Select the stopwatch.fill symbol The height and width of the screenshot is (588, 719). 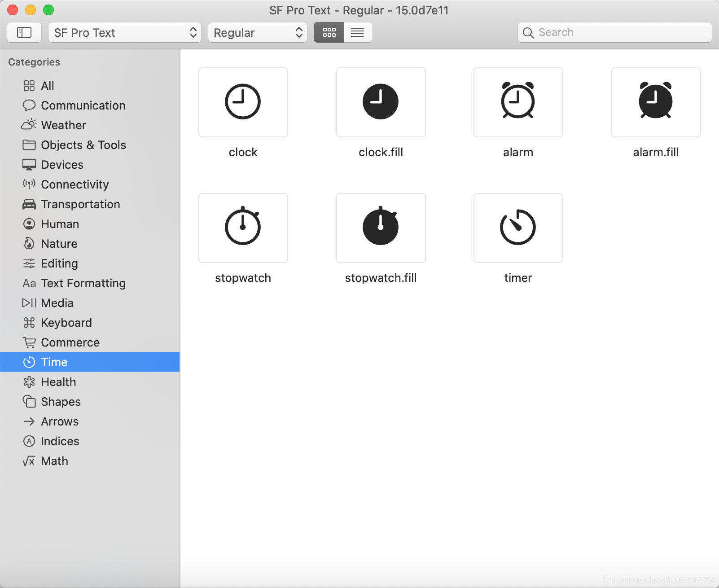point(380,228)
